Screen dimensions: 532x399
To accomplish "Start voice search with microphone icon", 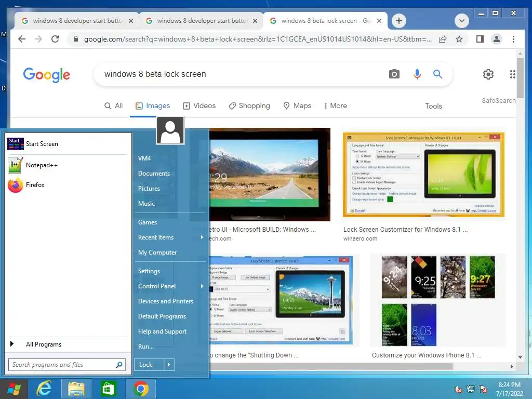I will point(417,74).
